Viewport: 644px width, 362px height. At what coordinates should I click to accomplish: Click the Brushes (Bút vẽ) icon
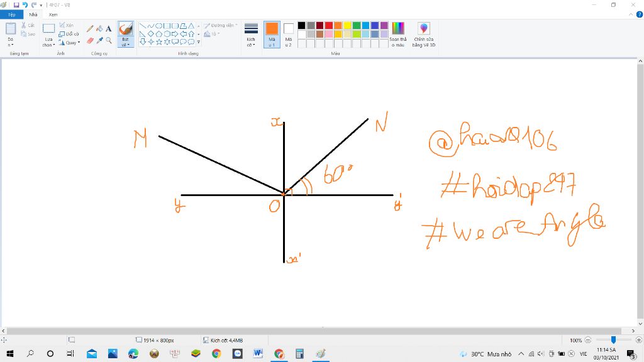coord(125,29)
